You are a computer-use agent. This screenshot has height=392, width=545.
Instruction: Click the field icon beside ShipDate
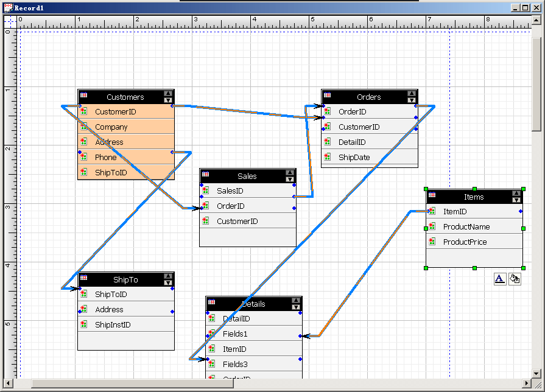(328, 157)
